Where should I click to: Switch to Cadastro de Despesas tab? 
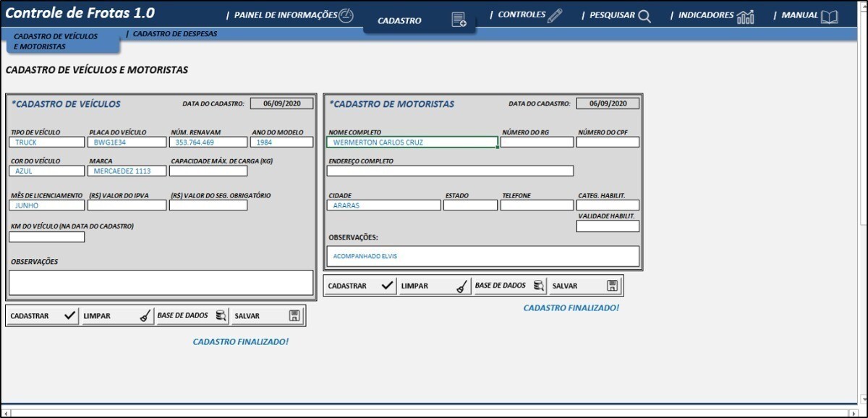tap(175, 34)
